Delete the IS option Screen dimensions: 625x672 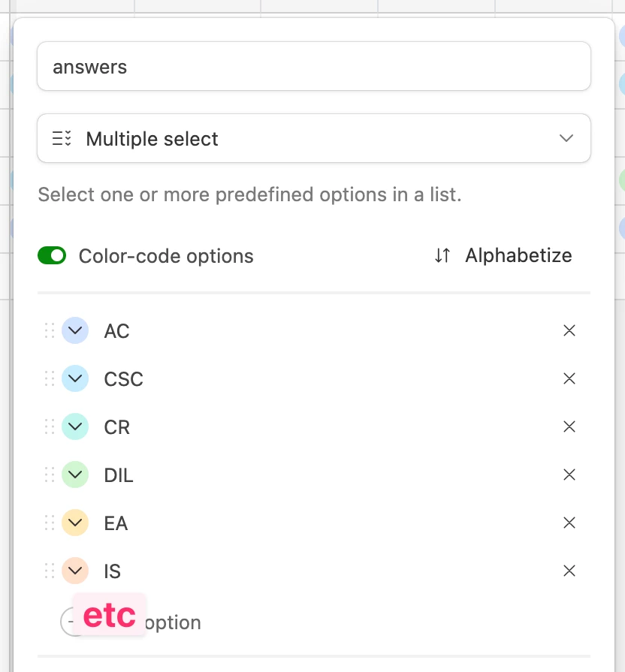(569, 571)
